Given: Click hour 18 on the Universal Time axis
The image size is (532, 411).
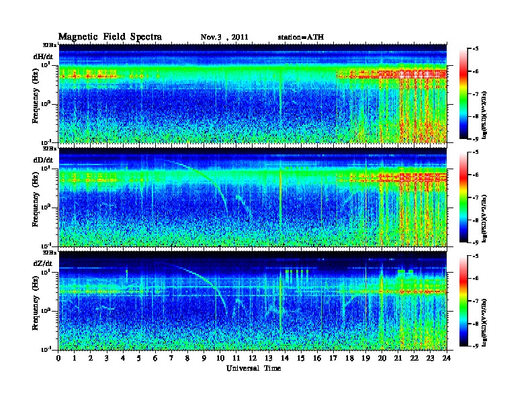Looking at the screenshot, I should (349, 358).
